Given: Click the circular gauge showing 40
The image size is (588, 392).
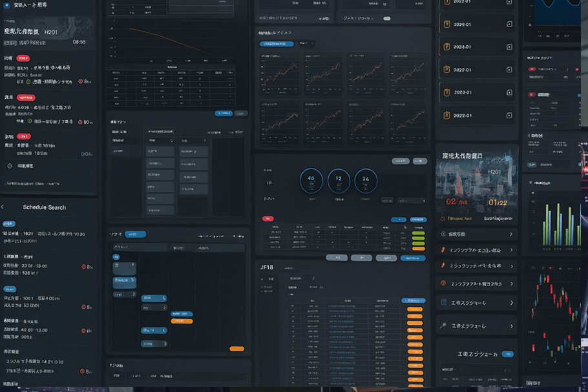Looking at the screenshot, I should [311, 180].
